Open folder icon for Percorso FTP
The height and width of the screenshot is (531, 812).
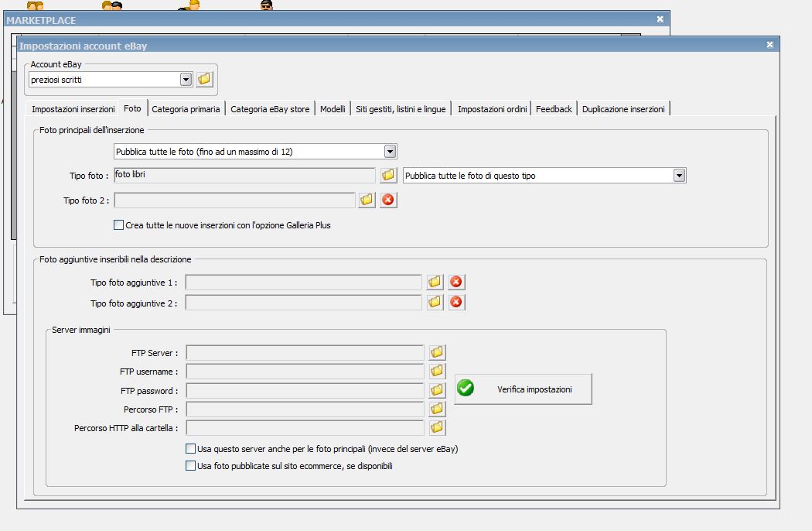(x=437, y=409)
